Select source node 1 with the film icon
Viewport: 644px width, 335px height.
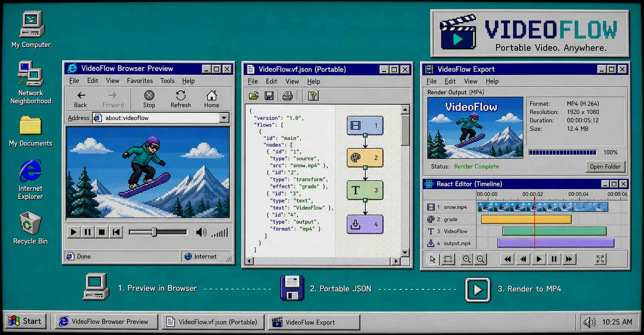(x=365, y=125)
